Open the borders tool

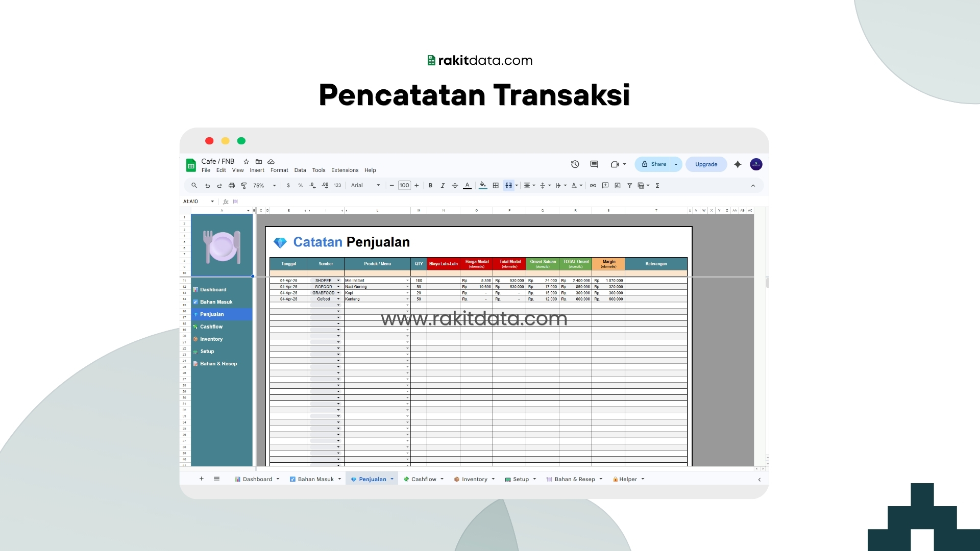pos(496,186)
